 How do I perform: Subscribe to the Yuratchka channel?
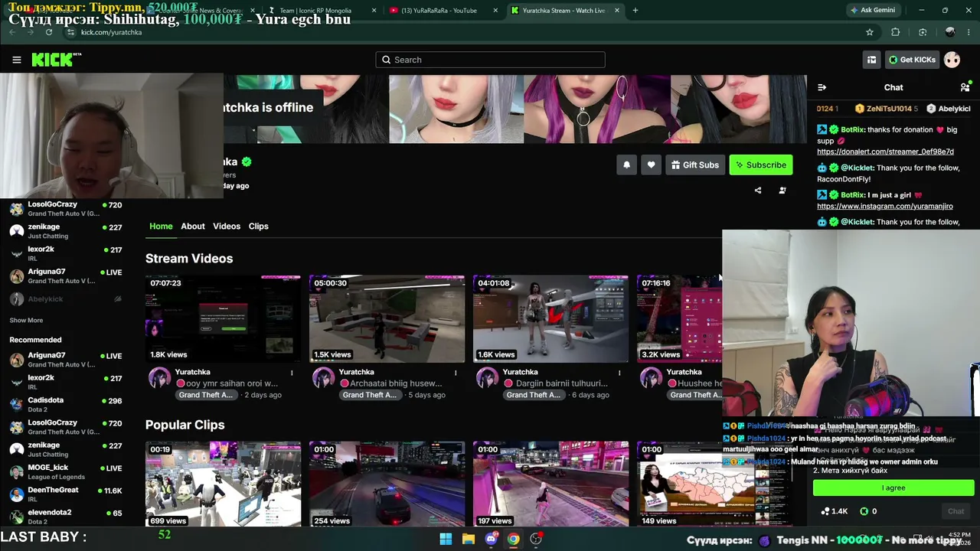pyautogui.click(x=760, y=165)
